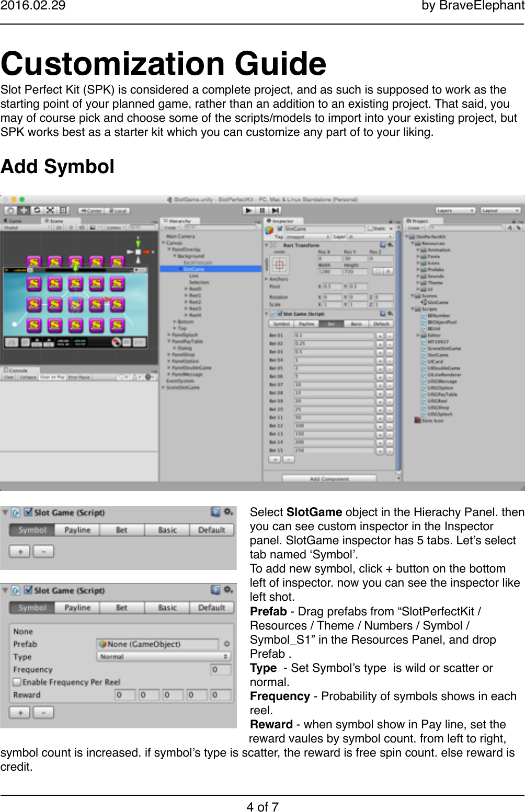The width and height of the screenshot is (525, 812).
Task: Enable Frequency Per Reel checkbox
Action: 17,682
